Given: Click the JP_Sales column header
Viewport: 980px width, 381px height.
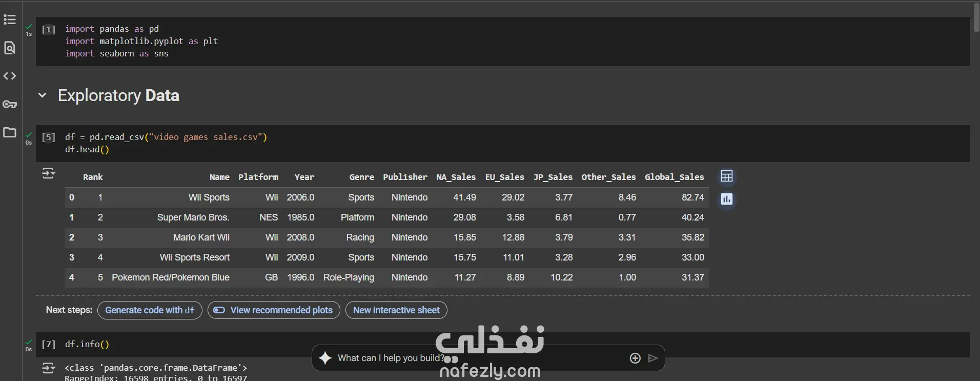Looking at the screenshot, I should tap(553, 177).
